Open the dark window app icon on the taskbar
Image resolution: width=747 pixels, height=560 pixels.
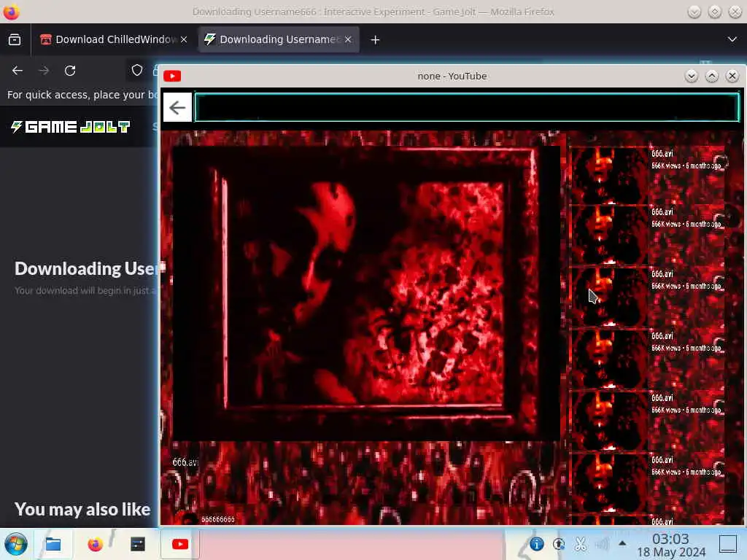[x=138, y=544]
